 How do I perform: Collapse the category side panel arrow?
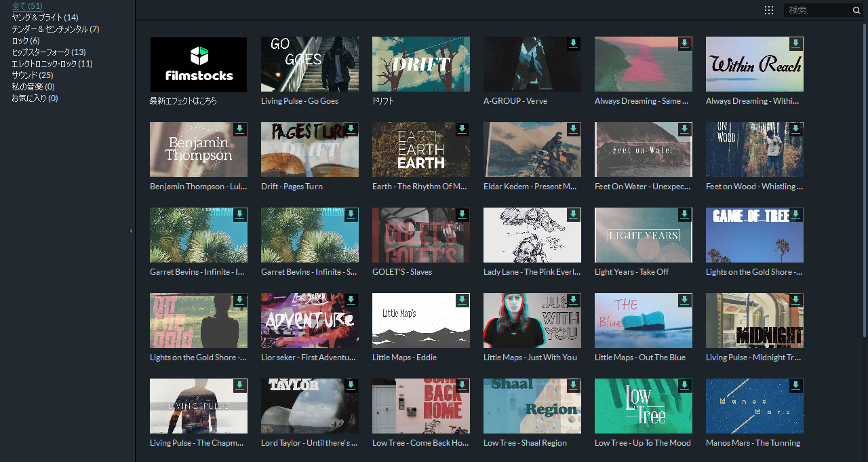coord(131,231)
